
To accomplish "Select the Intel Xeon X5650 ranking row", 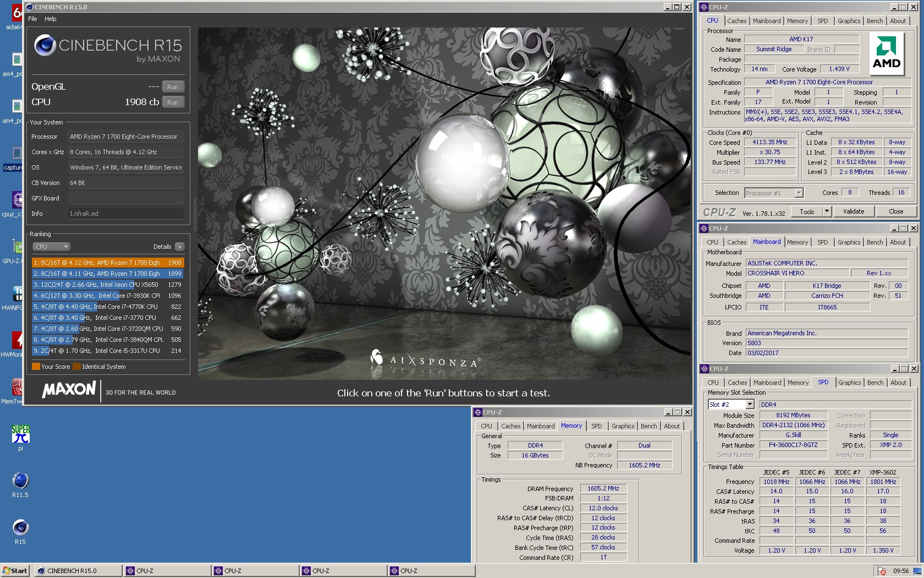I will coord(108,285).
